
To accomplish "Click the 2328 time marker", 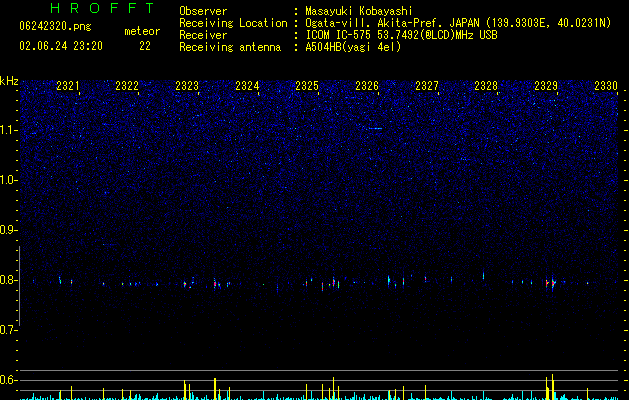I will [486, 86].
